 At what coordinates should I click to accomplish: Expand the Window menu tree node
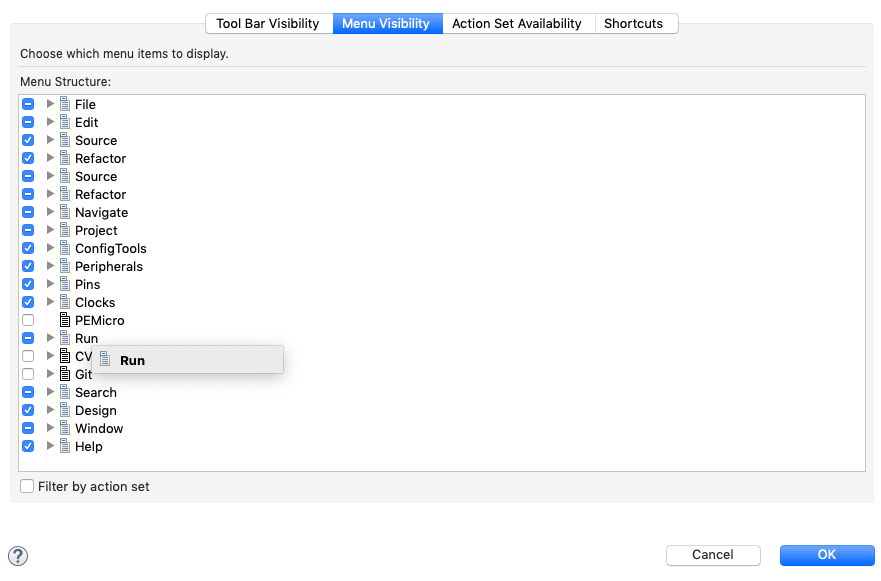tap(50, 428)
